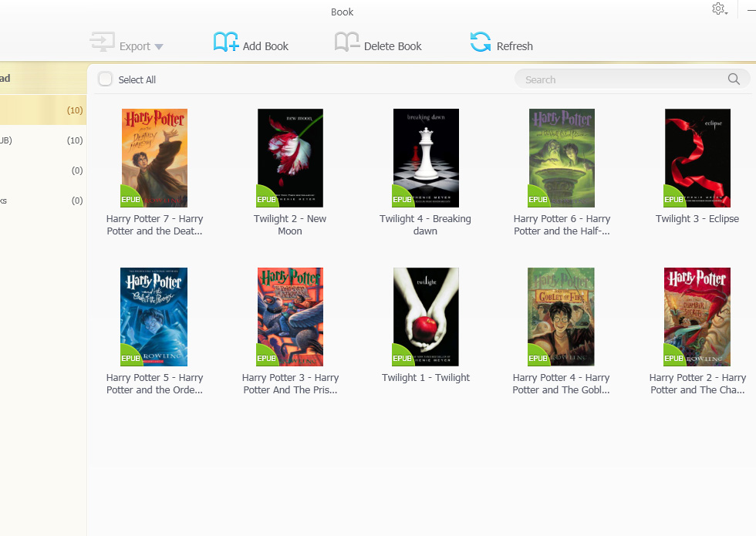Select the Twilight 2 New Moon cover
The image size is (756, 536).
coord(290,158)
